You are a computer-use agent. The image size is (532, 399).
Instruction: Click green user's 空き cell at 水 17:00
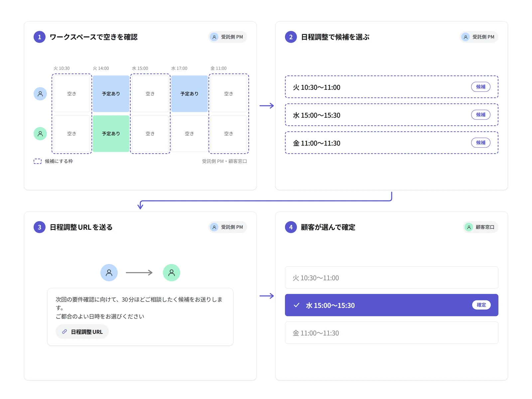coord(190,134)
